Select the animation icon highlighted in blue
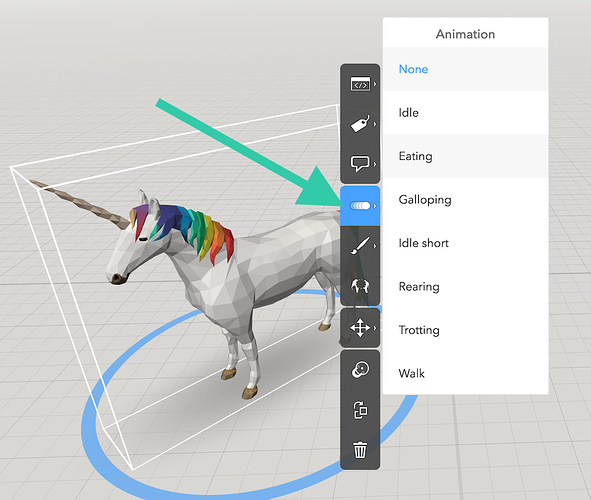 360,206
